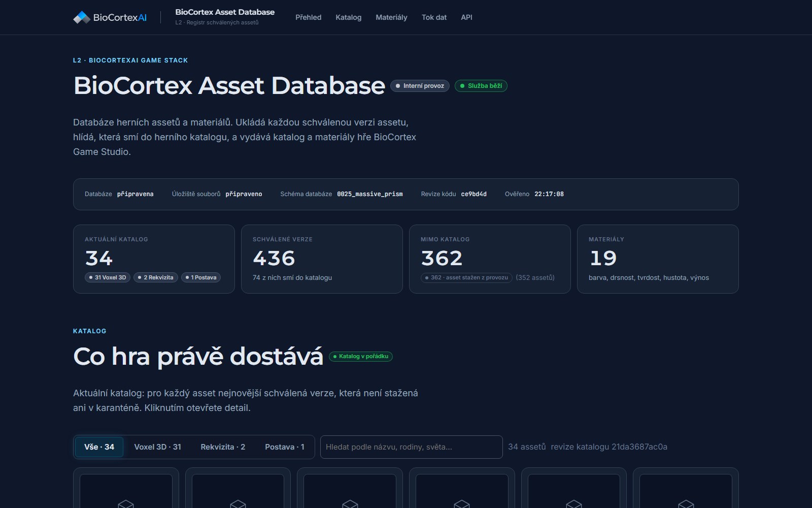Screen dimensions: 812x508
Task: Click the 'Databáze připravena' status entry
Action: tap(119, 194)
